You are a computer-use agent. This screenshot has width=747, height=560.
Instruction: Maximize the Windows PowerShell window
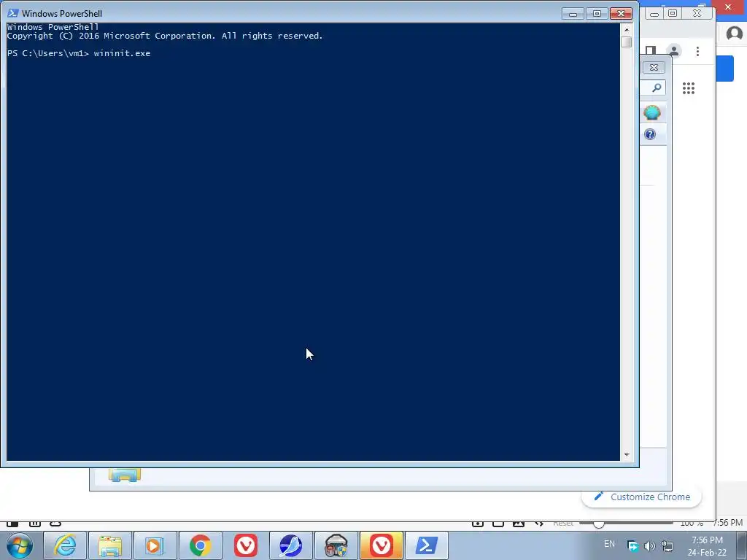[597, 14]
